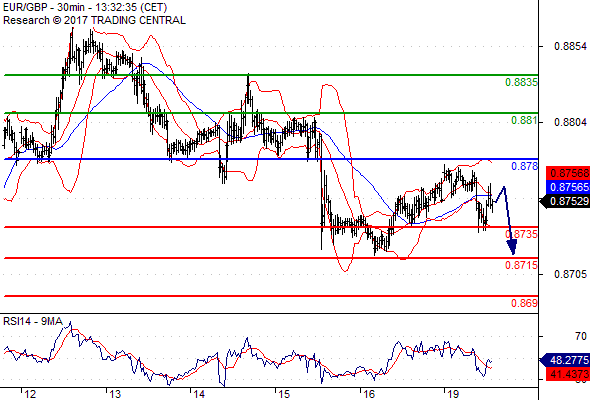Click the red 0.8715 support label
Image resolution: width=590 pixels, height=400 pixels.
click(x=521, y=265)
